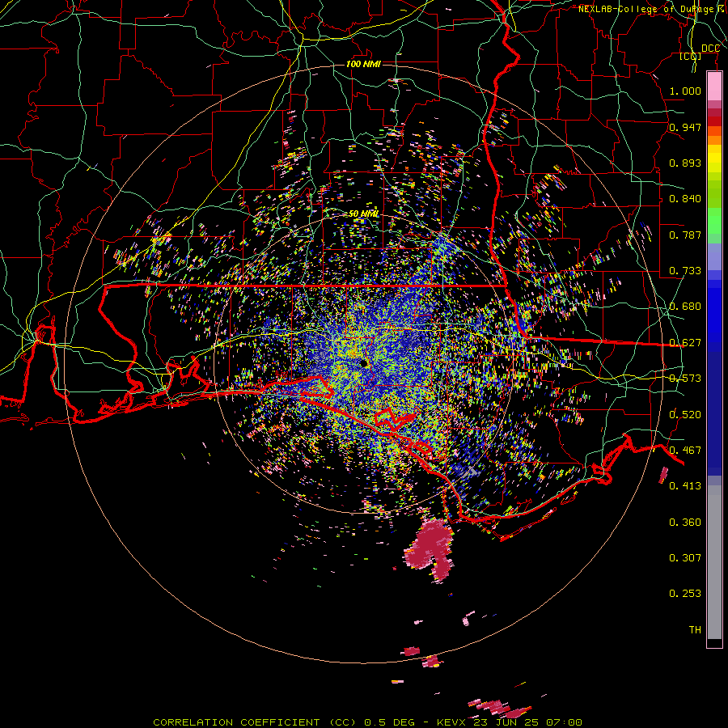
Task: Click the TH label on the scale
Action: click(695, 630)
